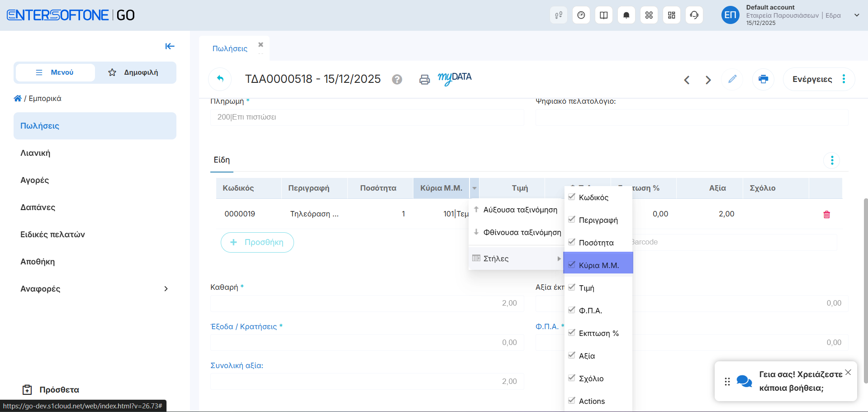Image resolution: width=868 pixels, height=412 pixels.
Task: Click the red trash delete row icon
Action: 826,215
